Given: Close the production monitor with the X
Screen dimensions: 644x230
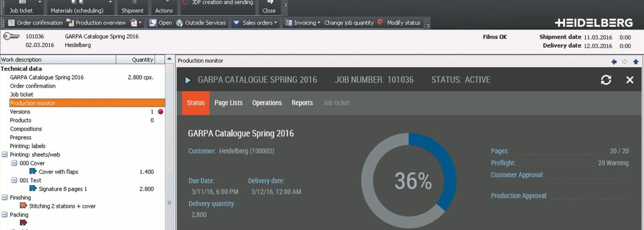Looking at the screenshot, I should coord(630,80).
